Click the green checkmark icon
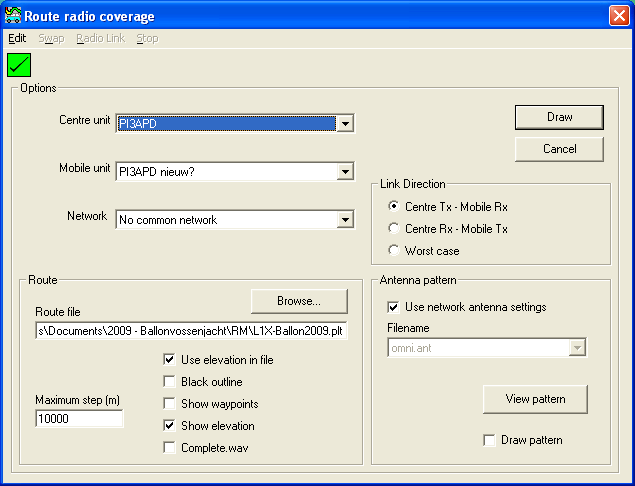 19,65
